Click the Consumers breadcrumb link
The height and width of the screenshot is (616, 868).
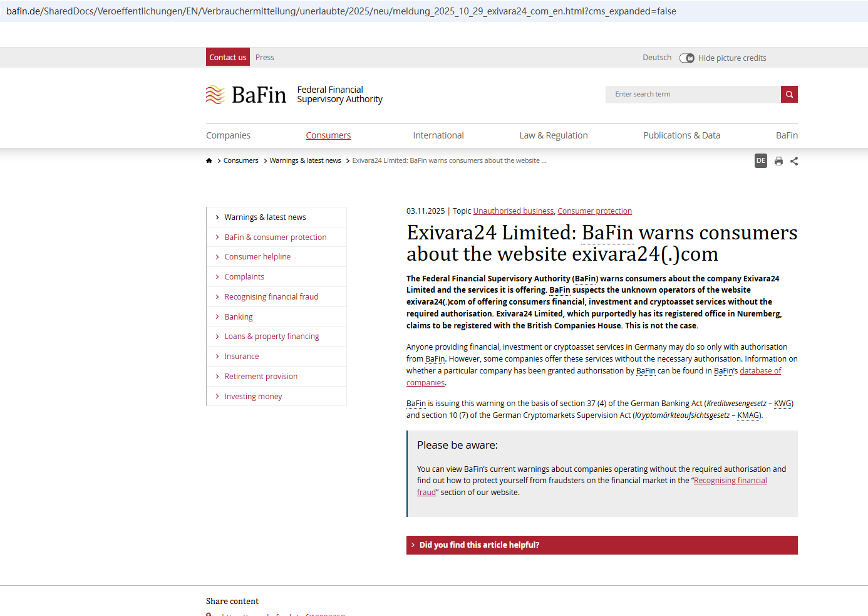point(241,161)
